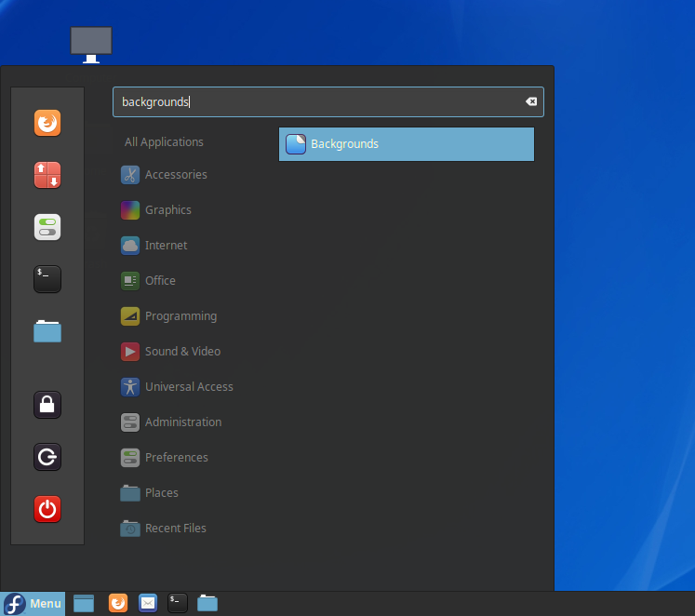
Task: Clear the search field text
Action: click(531, 102)
